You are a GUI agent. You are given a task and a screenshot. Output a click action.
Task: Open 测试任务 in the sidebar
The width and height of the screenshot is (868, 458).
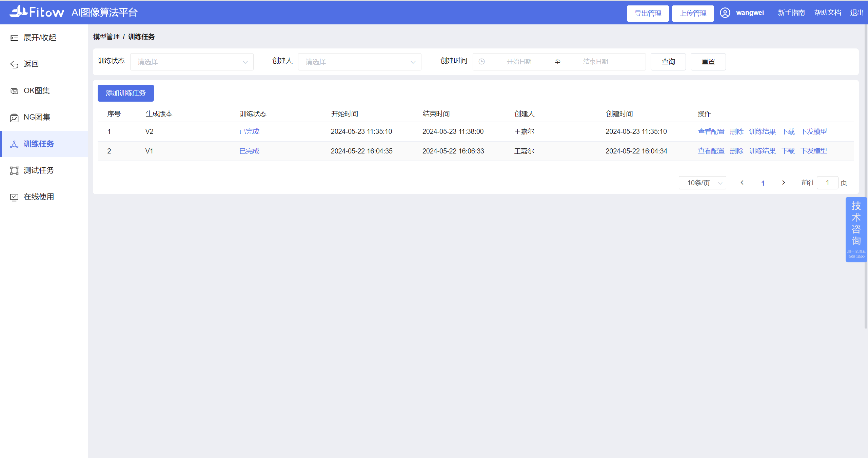(44, 170)
